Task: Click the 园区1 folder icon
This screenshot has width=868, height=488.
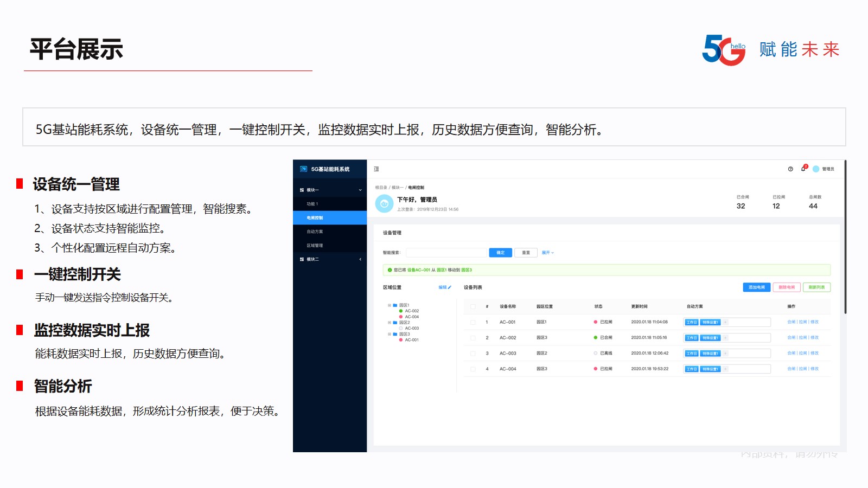Action: coord(395,305)
